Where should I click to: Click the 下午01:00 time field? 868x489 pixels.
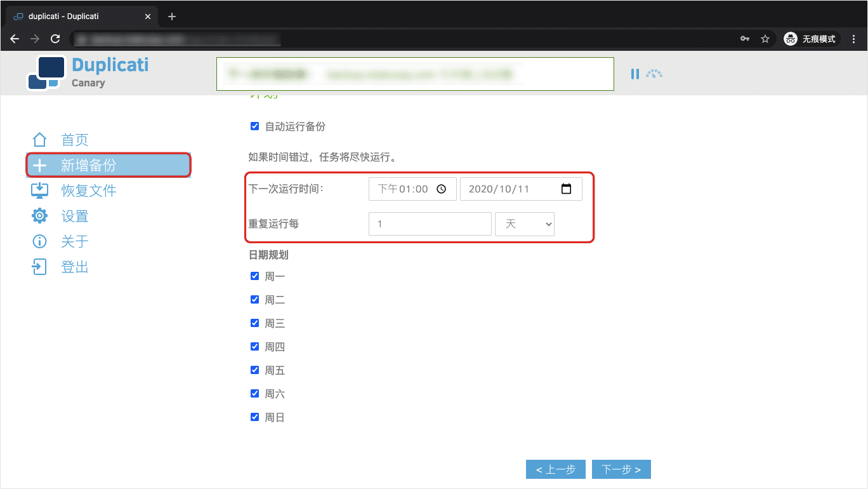click(x=412, y=189)
